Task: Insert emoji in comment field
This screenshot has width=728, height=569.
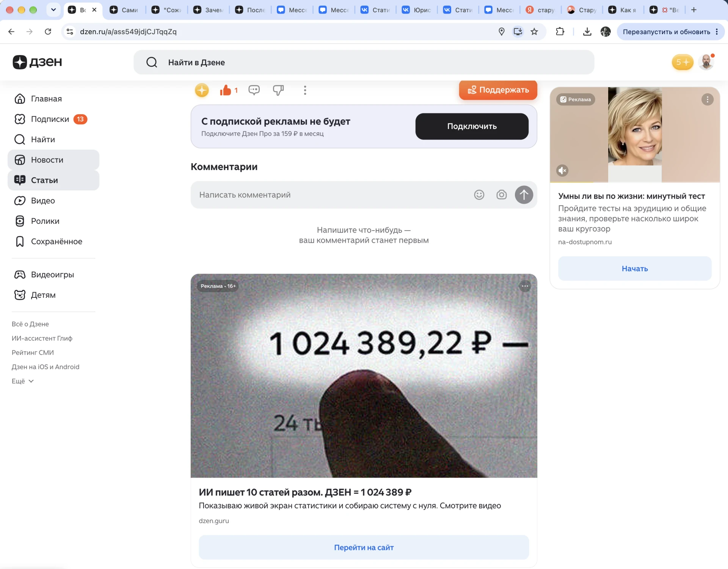Action: (479, 195)
